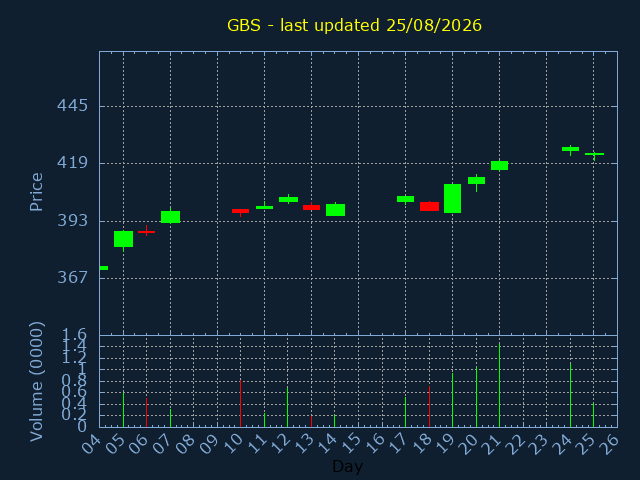Click the day axis label 06
The height and width of the screenshot is (480, 640).
coord(138,444)
